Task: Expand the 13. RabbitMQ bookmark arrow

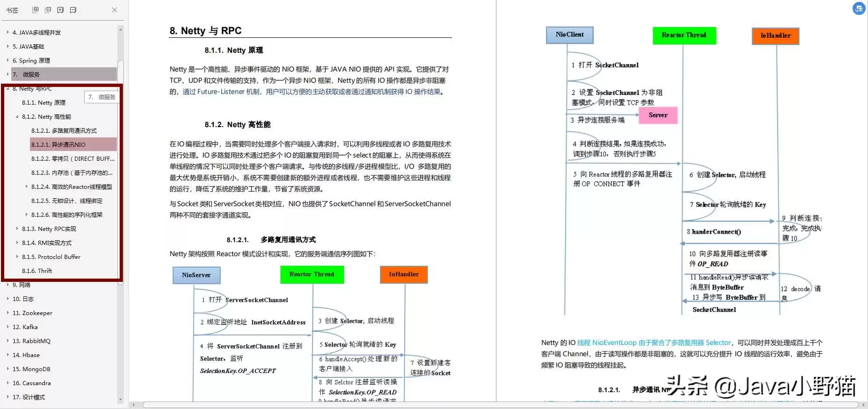Action: (x=7, y=341)
